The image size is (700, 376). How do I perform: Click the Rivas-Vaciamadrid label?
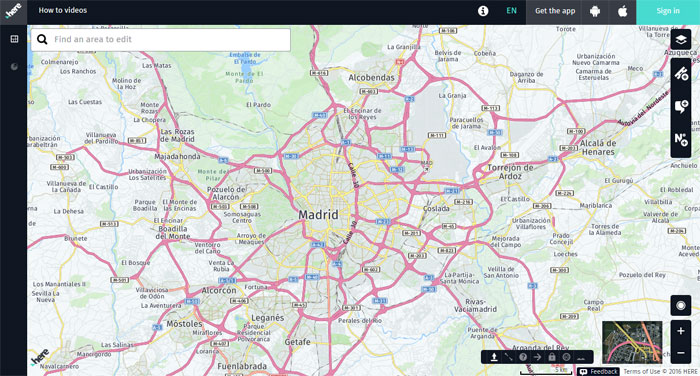(x=475, y=305)
